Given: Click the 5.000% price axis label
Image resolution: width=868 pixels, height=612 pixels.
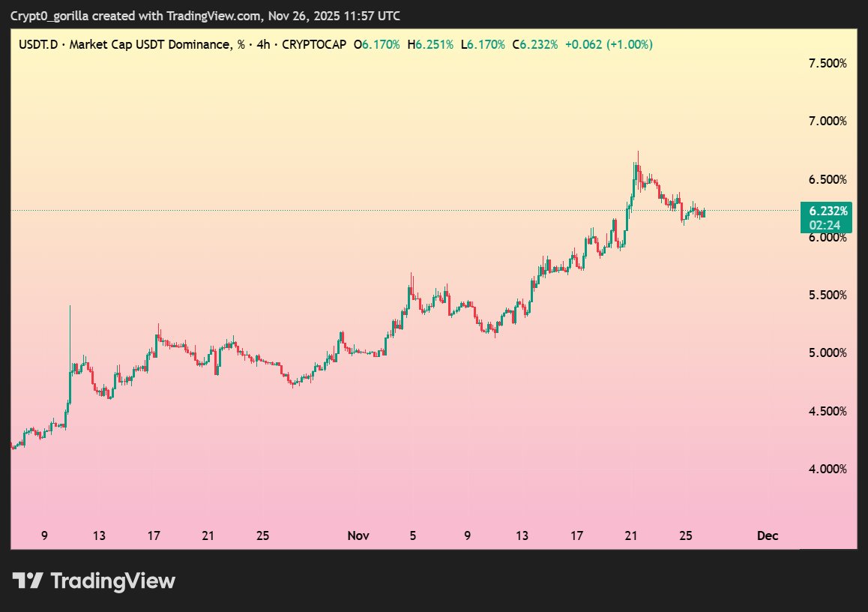Looking at the screenshot, I should click(828, 352).
